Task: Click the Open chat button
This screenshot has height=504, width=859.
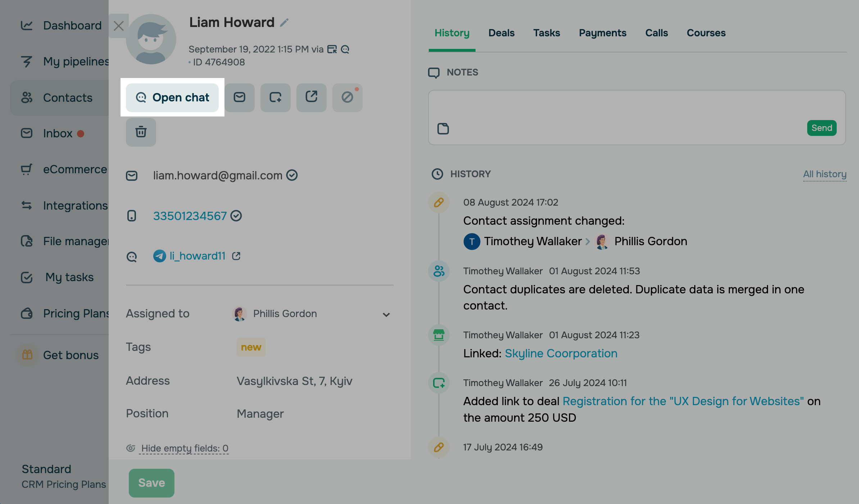Action: (x=172, y=97)
